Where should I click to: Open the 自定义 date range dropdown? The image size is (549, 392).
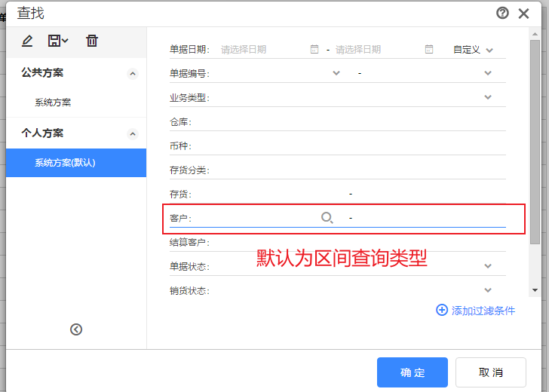pos(473,50)
